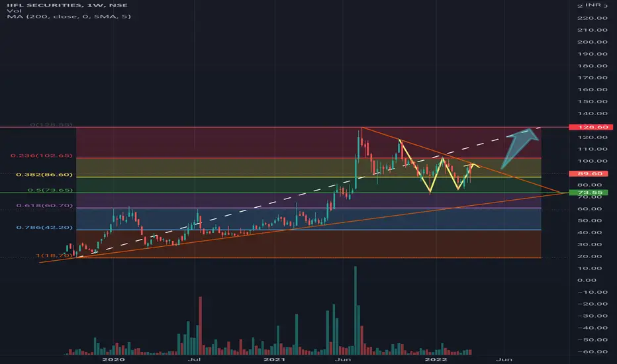Image resolution: width=617 pixels, height=364 pixels.
Task: Click the 120.00 price axis label
Action: (x=593, y=138)
